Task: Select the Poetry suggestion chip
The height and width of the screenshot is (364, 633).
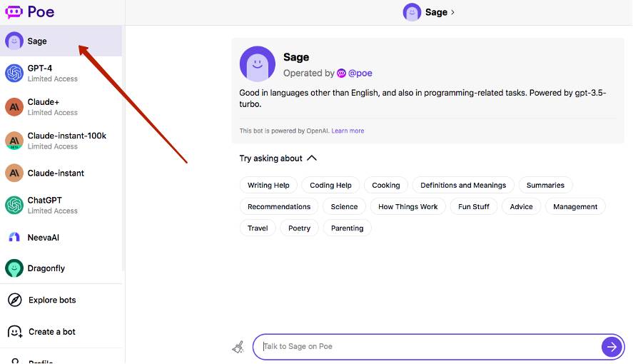Action: pos(299,228)
